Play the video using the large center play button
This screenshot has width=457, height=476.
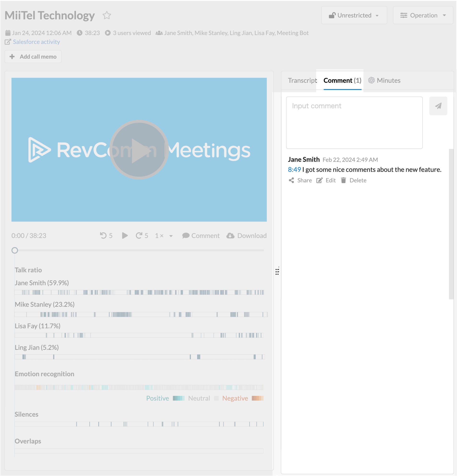[x=139, y=150]
